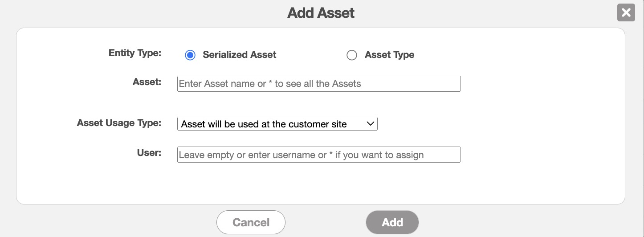This screenshot has width=644, height=237.
Task: Click the Entity Type field label
Action: (x=135, y=53)
